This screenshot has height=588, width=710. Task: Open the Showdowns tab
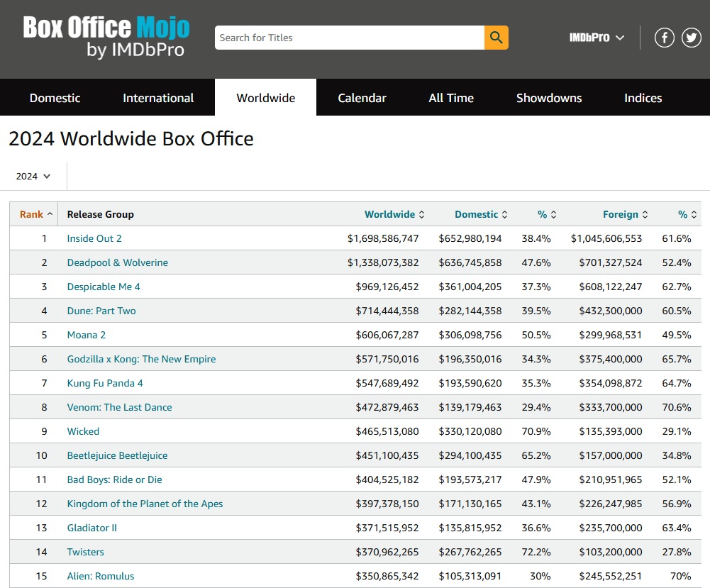[x=549, y=98]
